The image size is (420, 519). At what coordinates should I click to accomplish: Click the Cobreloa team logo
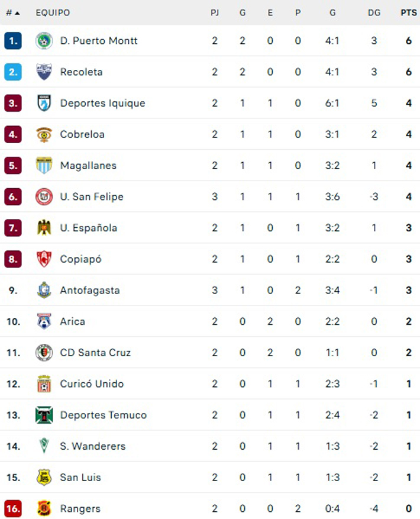click(44, 134)
